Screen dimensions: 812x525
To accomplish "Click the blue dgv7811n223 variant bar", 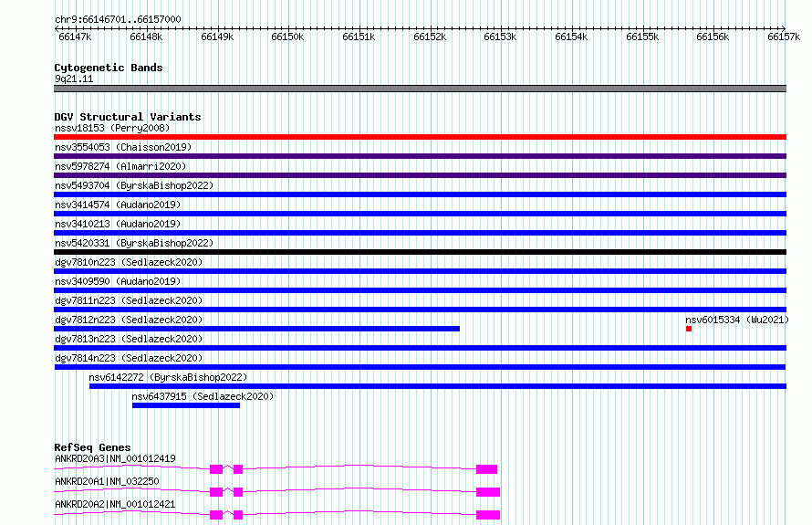I will point(420,310).
